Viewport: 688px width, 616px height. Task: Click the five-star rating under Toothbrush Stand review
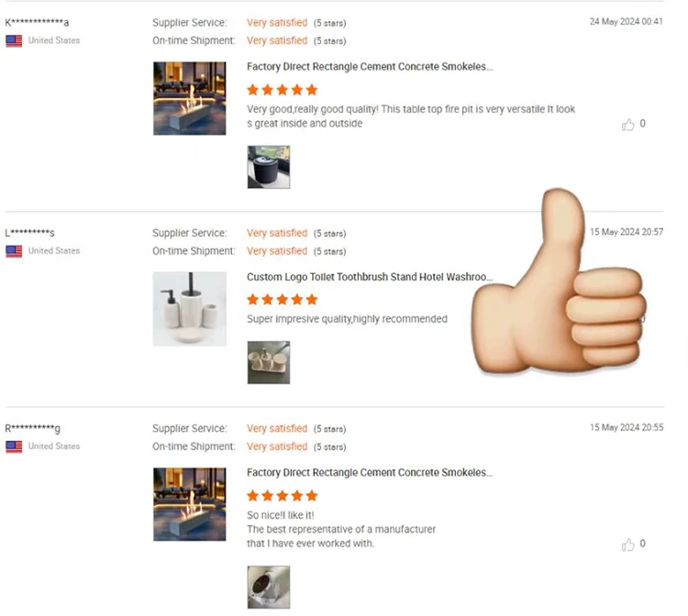pos(283,300)
